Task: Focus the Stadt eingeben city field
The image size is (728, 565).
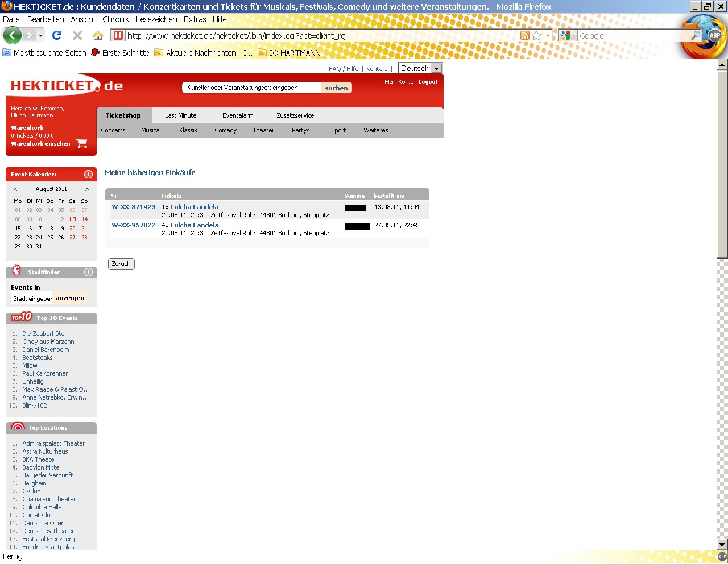Action: (x=32, y=298)
